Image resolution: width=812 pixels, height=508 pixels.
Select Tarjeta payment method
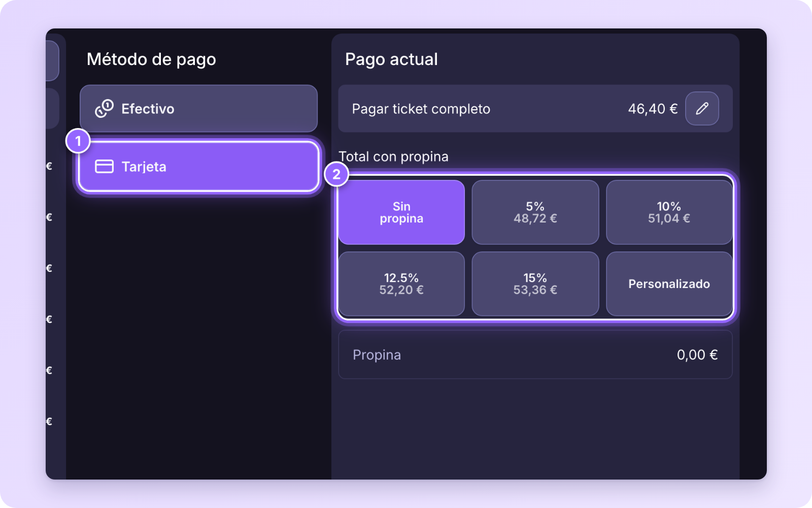pos(198,167)
